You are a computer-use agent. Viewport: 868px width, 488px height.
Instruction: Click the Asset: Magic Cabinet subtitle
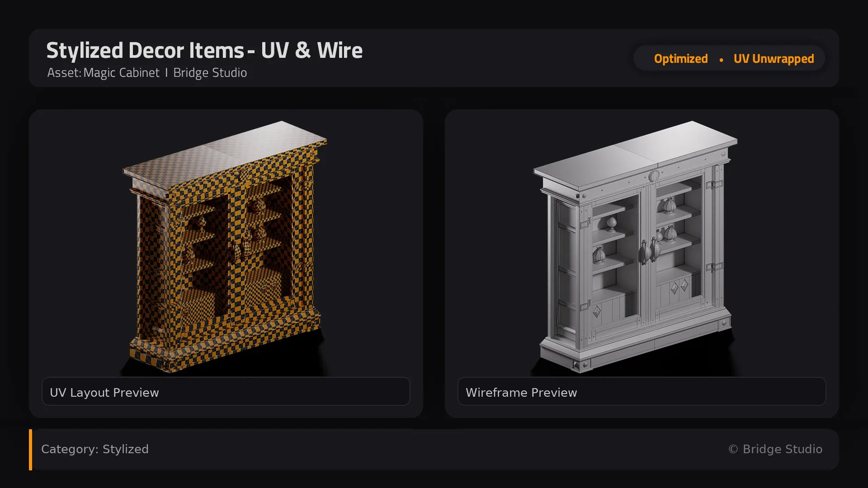tap(103, 73)
